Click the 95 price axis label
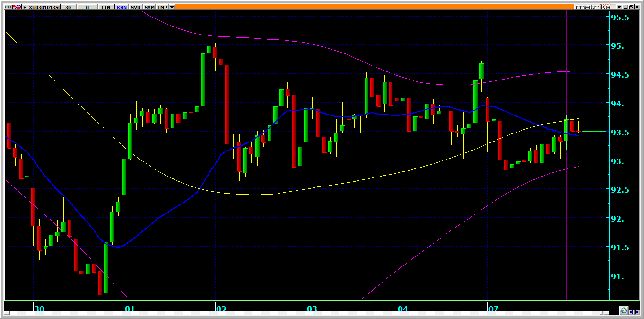Viewport: 644px width, 319px height. click(x=618, y=46)
